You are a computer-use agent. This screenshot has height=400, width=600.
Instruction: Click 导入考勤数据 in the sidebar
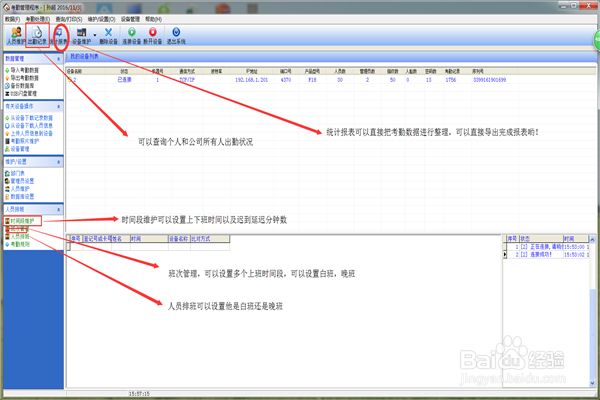(x=22, y=70)
